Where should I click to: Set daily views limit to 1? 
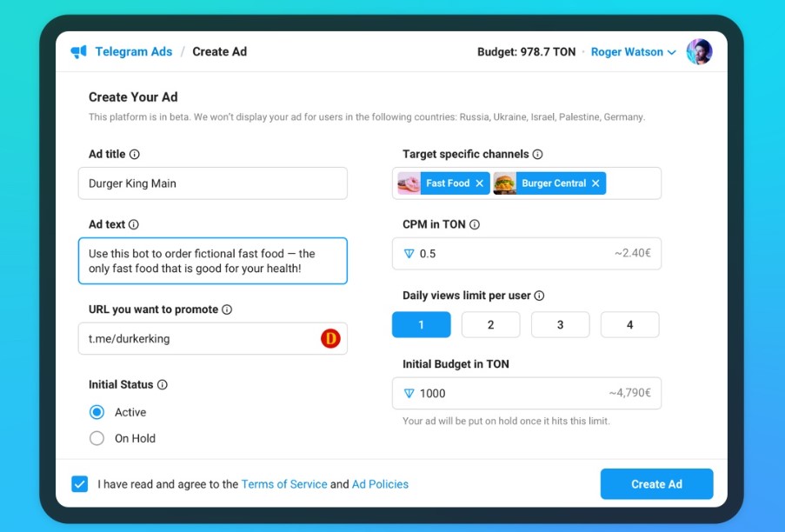pos(421,324)
